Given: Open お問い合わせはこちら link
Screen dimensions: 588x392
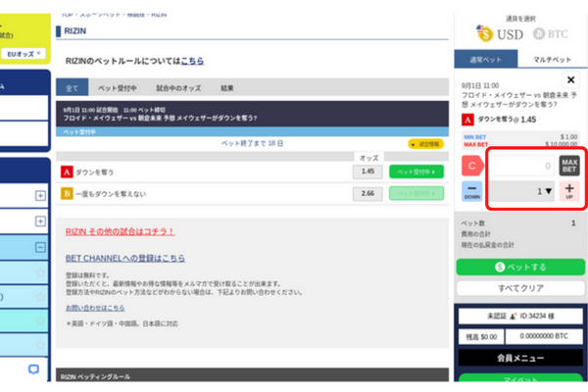Looking at the screenshot, I should click(95, 308).
